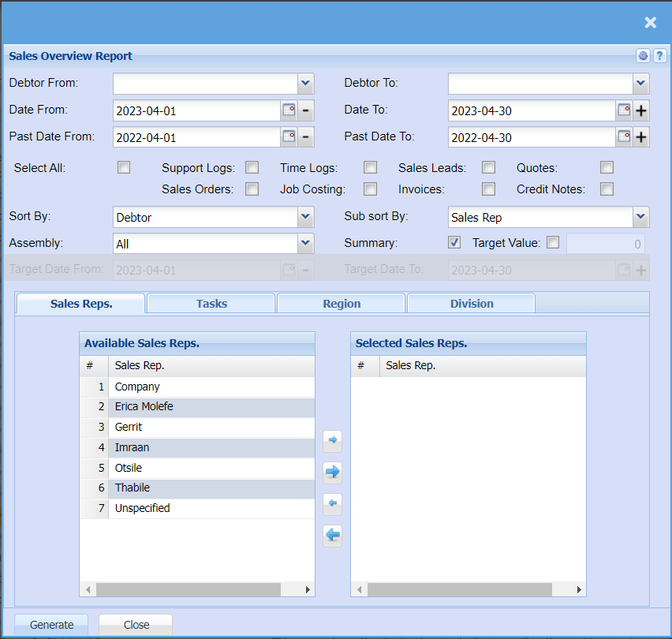Open the Region tab
Screen dimensions: 672x639
[342, 304]
